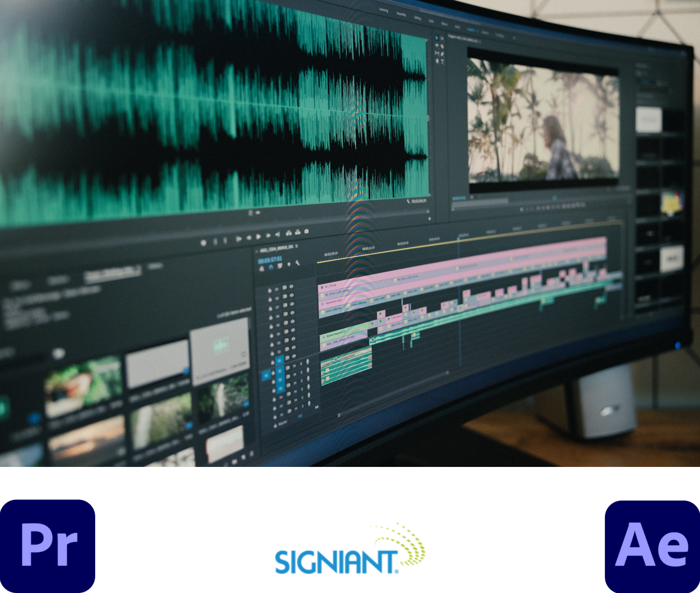Viewport: 700px width, 593px height.
Task: Step back one frame in Source monitor
Action: pos(249,238)
